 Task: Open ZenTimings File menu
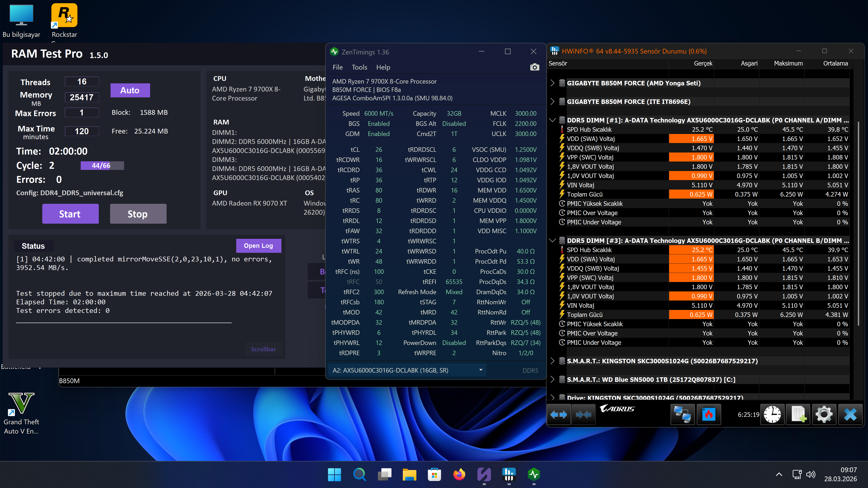pyautogui.click(x=338, y=67)
